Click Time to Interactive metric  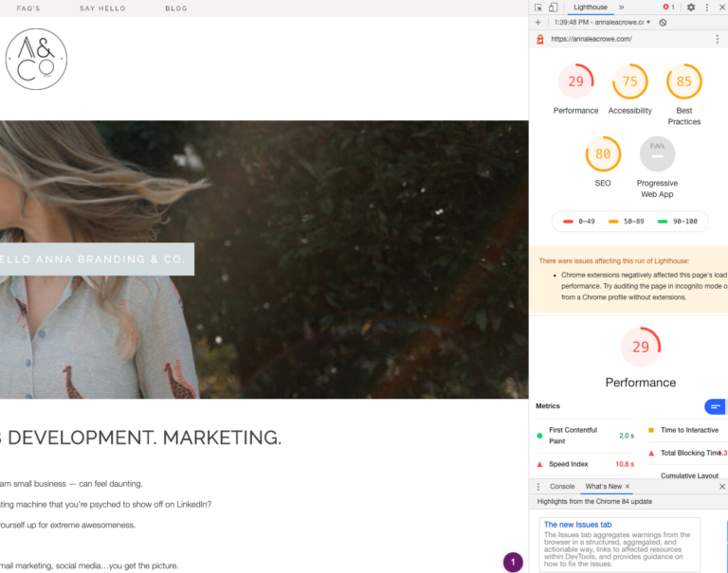(687, 430)
